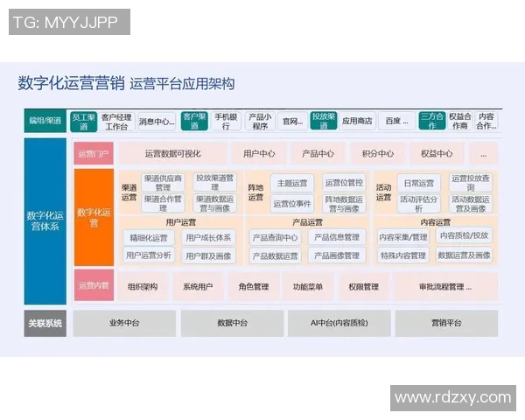Select the 运营位事件 box

tap(292, 204)
